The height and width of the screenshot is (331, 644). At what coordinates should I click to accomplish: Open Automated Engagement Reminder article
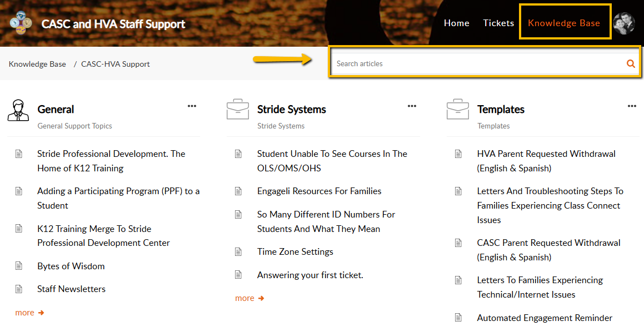coord(545,318)
